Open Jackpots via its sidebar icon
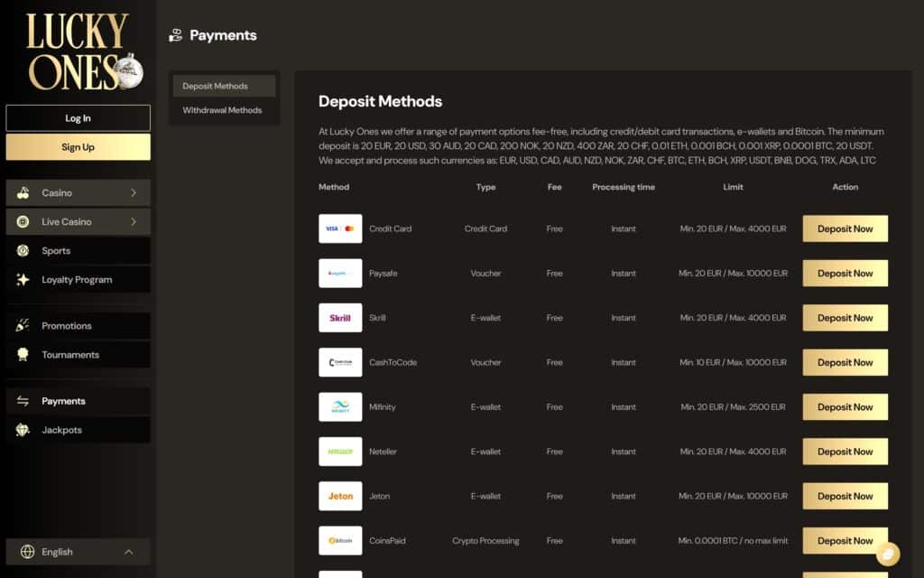924x578 pixels. point(23,429)
